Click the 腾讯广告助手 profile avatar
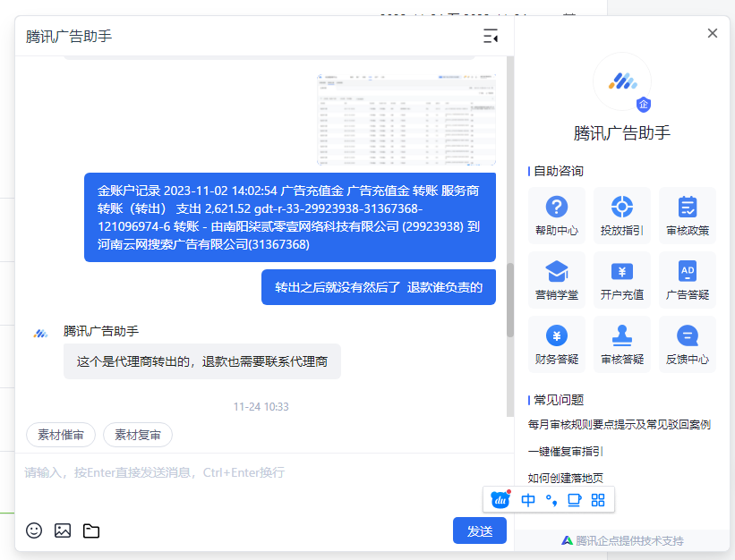This screenshot has width=735, height=560. [x=622, y=81]
